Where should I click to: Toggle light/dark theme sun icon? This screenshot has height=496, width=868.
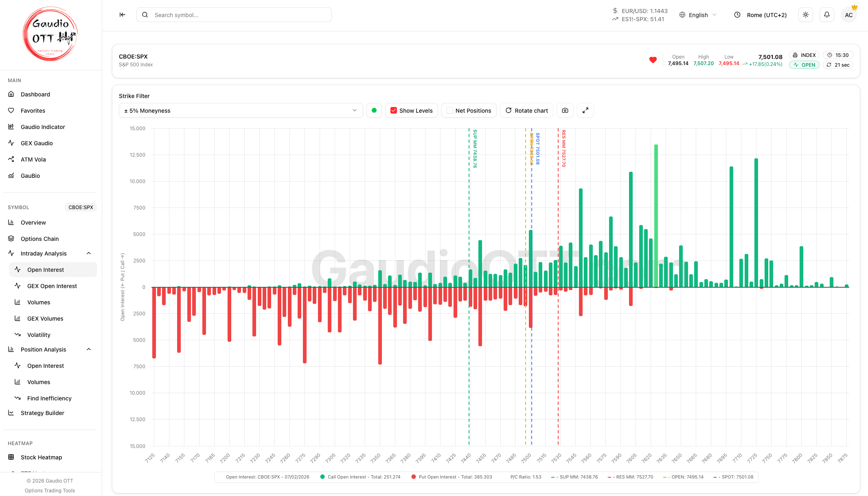pos(805,15)
